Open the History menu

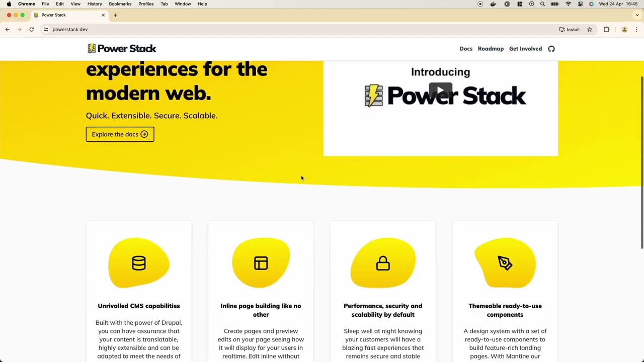click(x=95, y=4)
